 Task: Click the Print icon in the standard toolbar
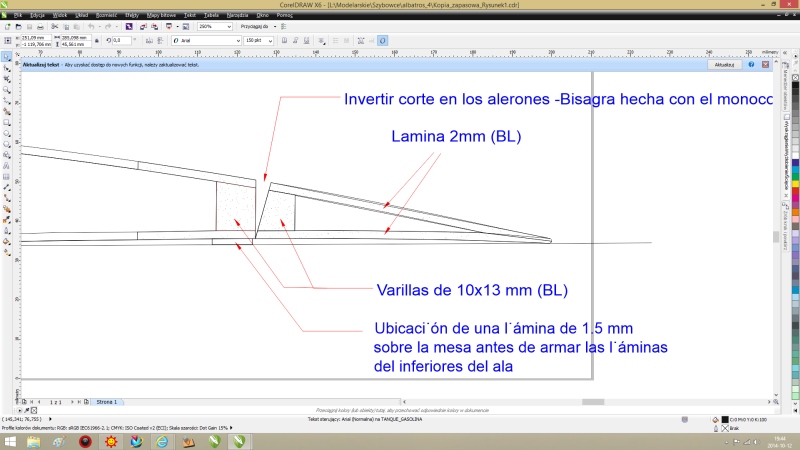(x=41, y=27)
